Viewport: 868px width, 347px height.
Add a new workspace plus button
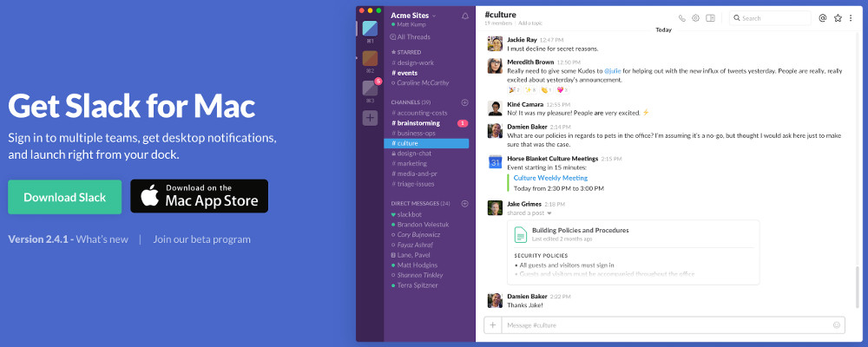pos(370,118)
